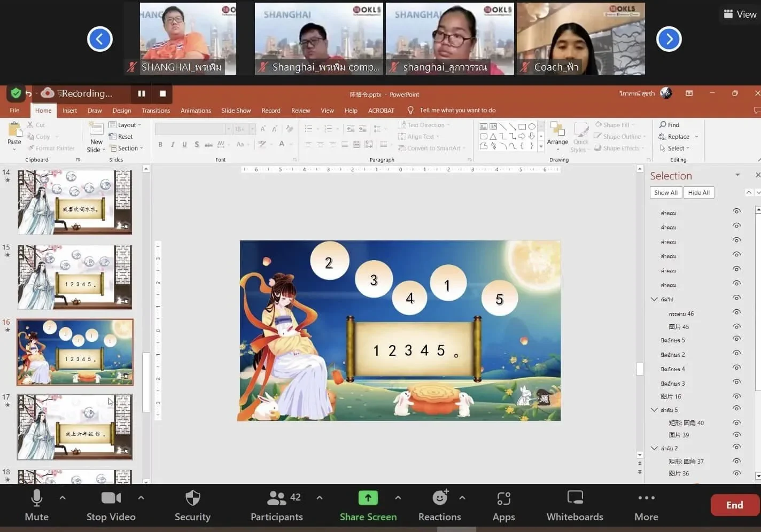Toggle visibility of 图片 16 layer
Screen dimensions: 761x532
pyautogui.click(x=736, y=396)
